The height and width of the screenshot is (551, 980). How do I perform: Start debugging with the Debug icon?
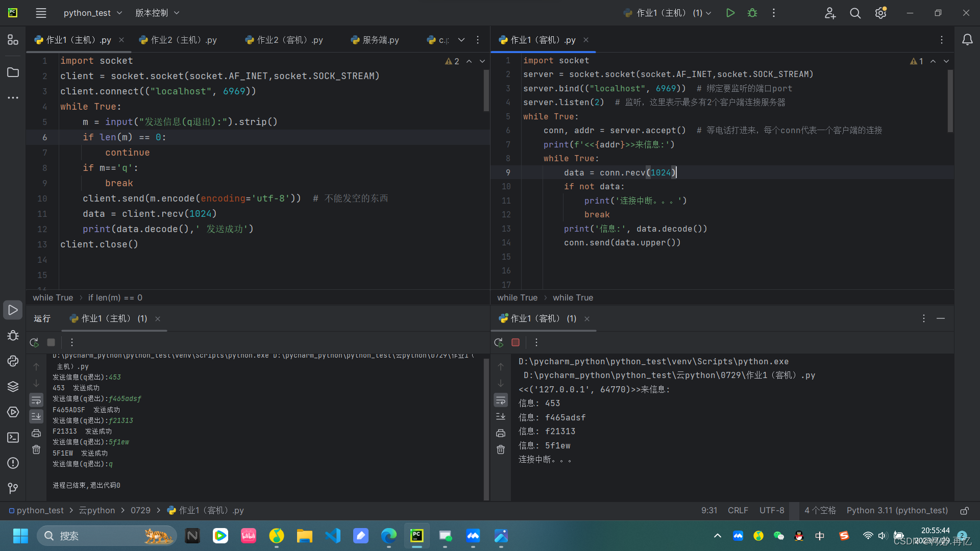pos(752,13)
